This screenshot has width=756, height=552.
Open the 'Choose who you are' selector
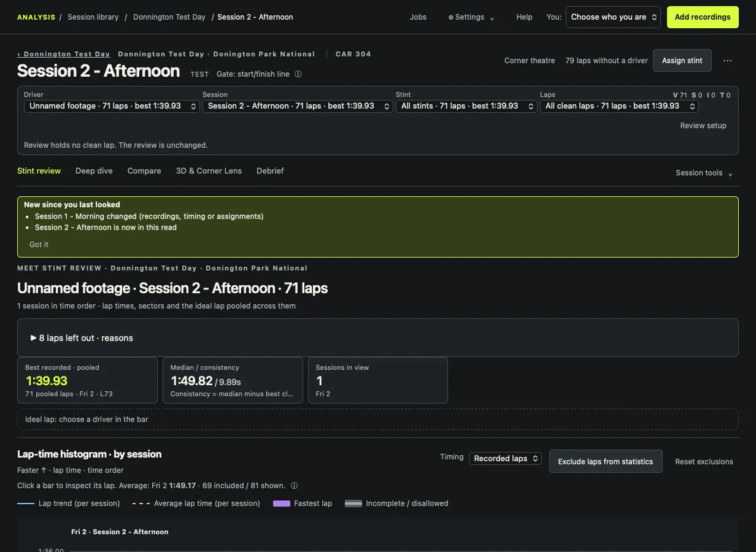(x=613, y=17)
